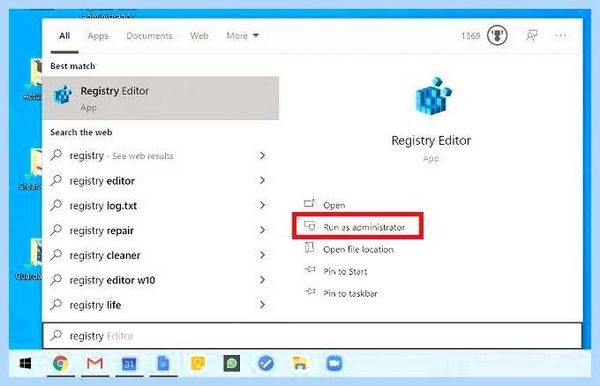The image size is (600, 386).
Task: Open the feedback person icon
Action: coord(532,36)
